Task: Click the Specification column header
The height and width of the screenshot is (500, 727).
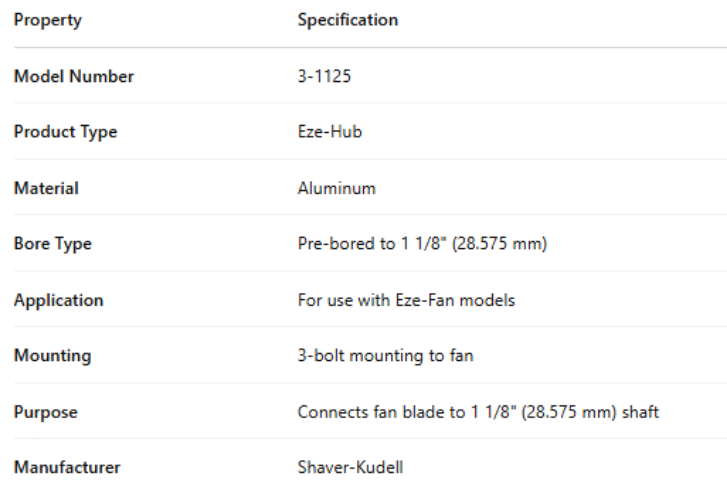Action: pyautogui.click(x=347, y=20)
